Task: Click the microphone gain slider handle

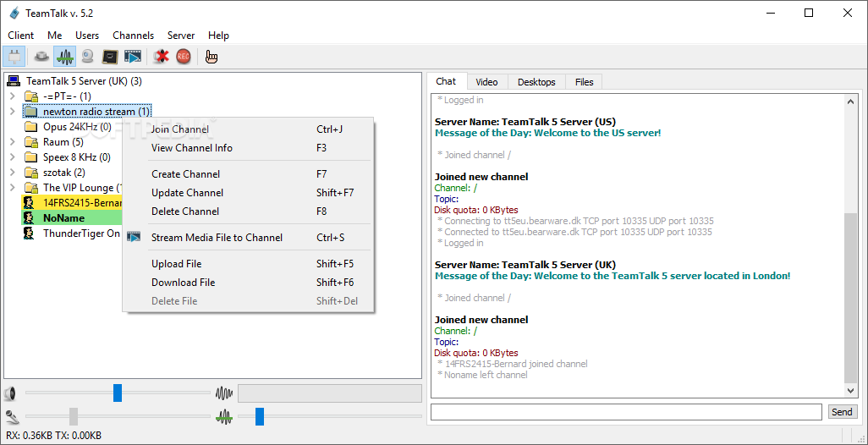Action: [74, 416]
